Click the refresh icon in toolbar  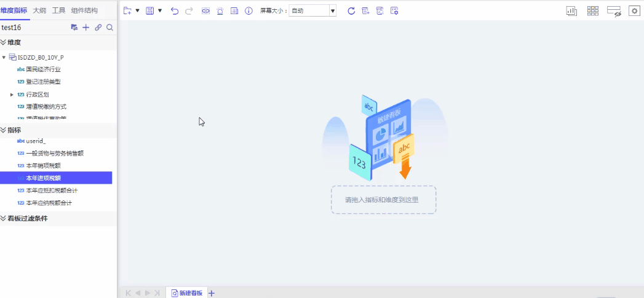[x=351, y=11]
